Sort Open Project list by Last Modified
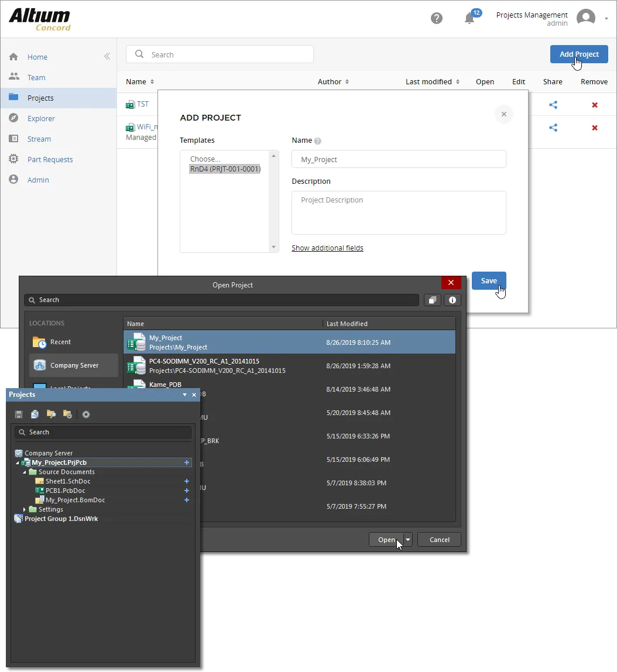Image resolution: width=617 pixels, height=672 pixels. pos(347,324)
